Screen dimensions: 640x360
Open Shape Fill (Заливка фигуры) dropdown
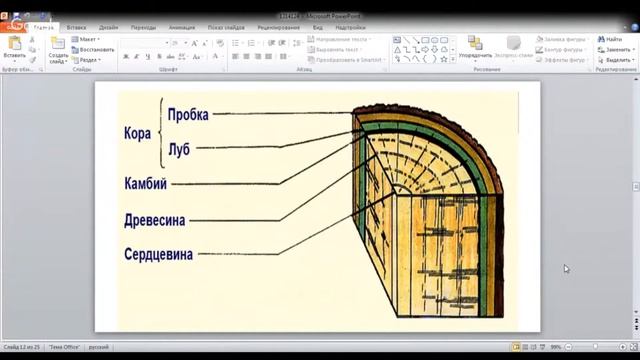562,39
